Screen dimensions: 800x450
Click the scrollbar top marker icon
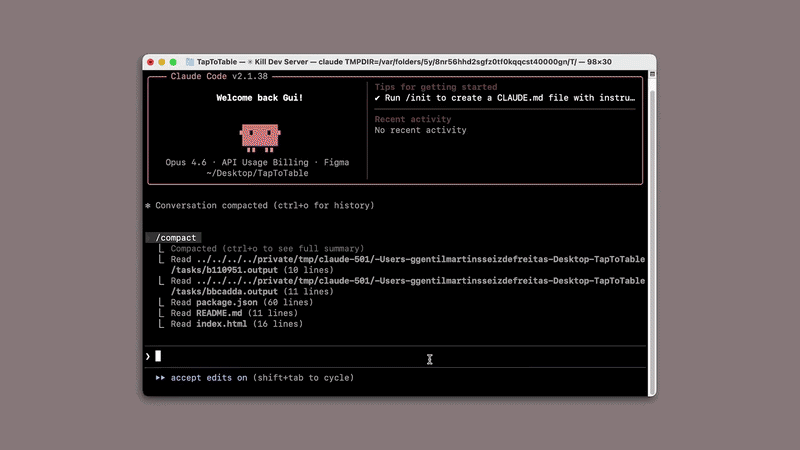click(652, 74)
